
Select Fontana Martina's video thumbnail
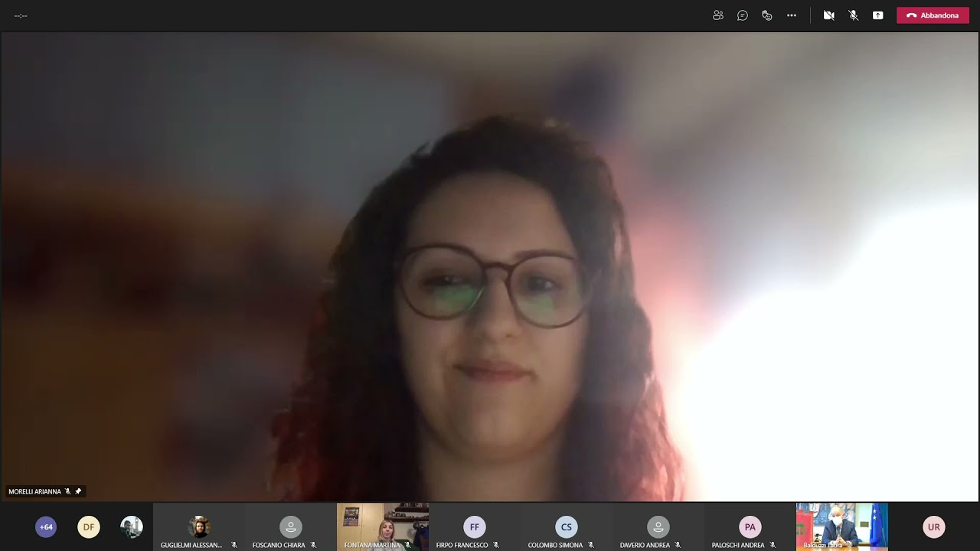[x=383, y=527]
